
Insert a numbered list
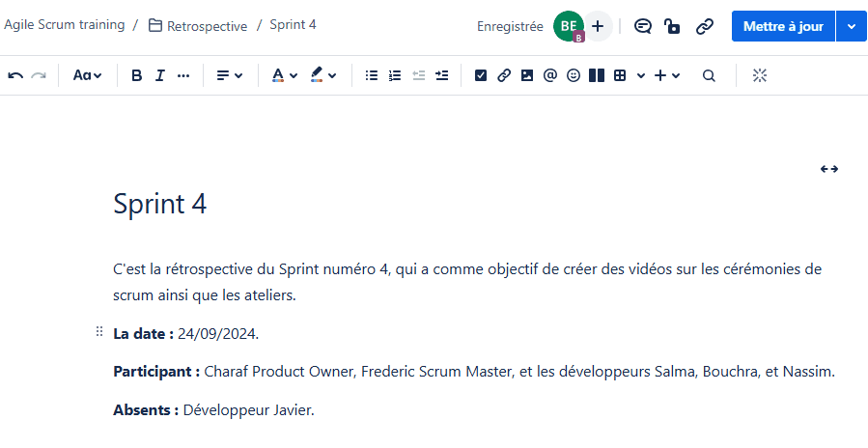point(395,76)
